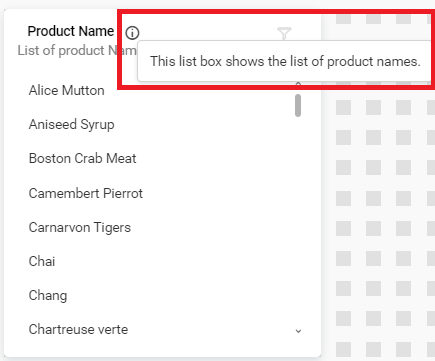The width and height of the screenshot is (435, 361).
Task: Choose Chartreuse verte from the list
Action: [78, 329]
